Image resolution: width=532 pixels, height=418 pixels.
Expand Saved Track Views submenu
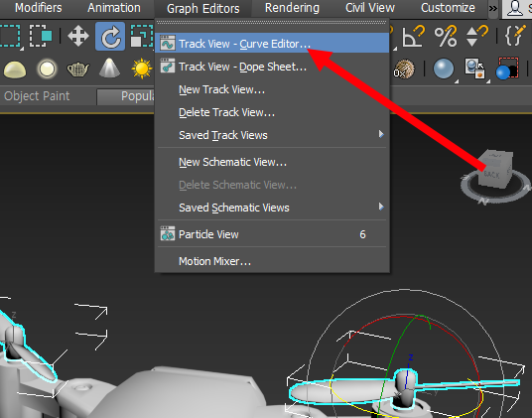(x=272, y=135)
